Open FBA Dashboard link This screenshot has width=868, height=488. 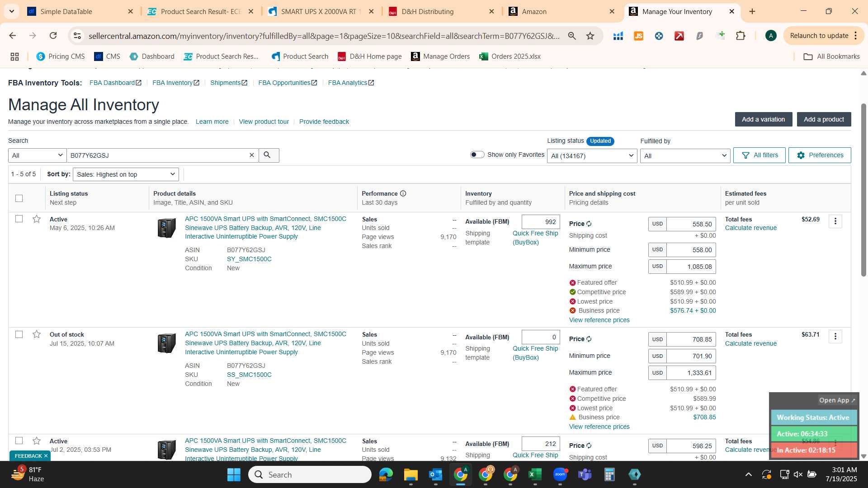pos(115,83)
